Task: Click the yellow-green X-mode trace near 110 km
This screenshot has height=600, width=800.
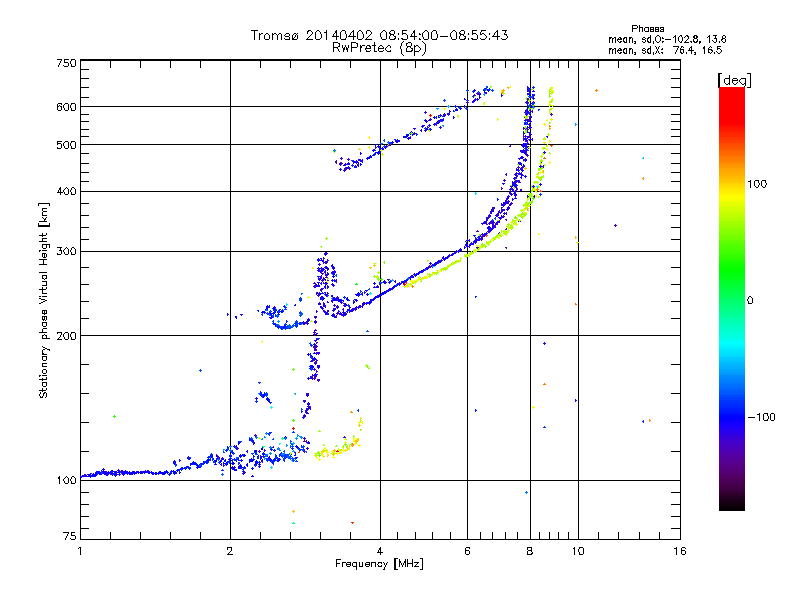Action: click(x=337, y=451)
